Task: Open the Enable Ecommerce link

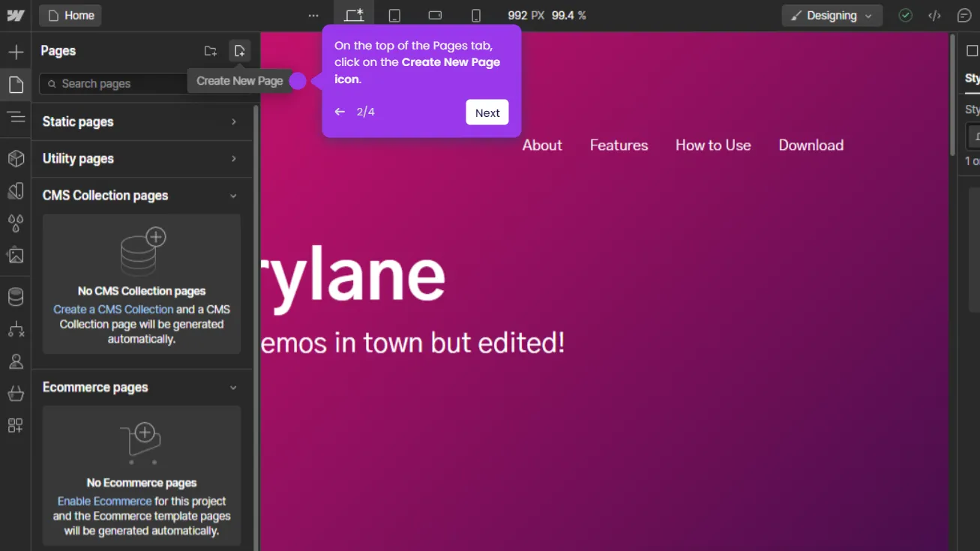Action: 104,501
